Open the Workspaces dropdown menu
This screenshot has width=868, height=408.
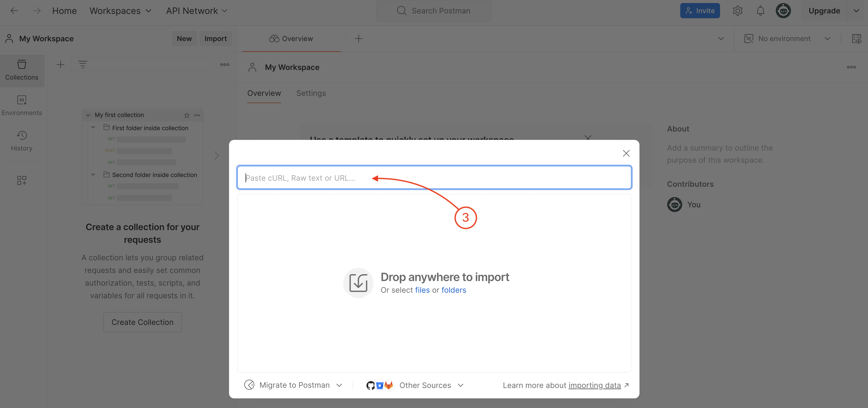120,11
